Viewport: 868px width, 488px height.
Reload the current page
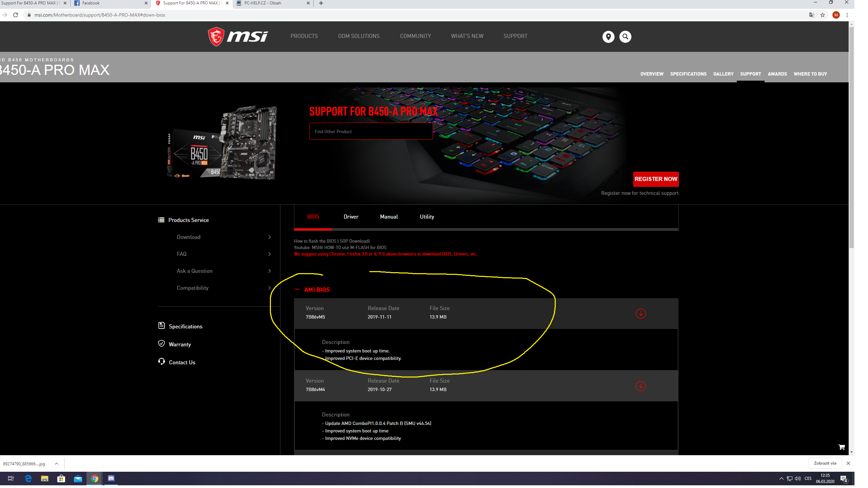pos(16,15)
